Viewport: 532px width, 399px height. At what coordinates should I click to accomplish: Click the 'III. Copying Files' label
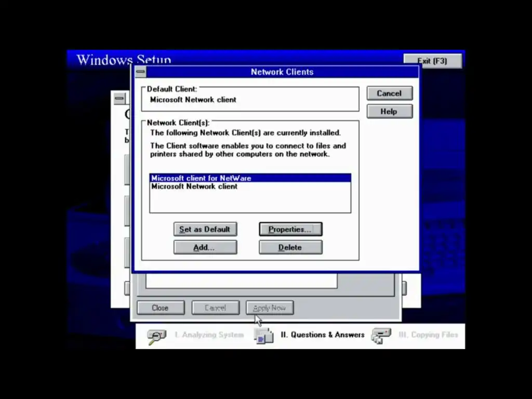[x=428, y=335]
